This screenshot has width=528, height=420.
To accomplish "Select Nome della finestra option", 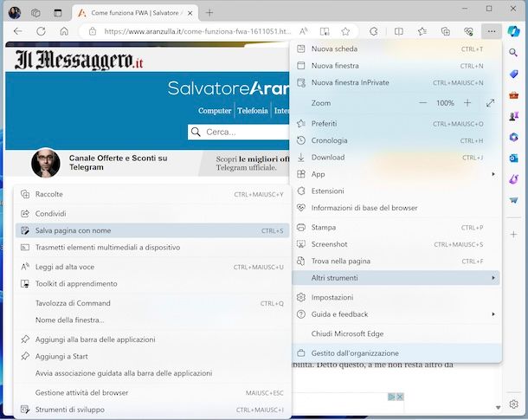I will tap(152, 320).
